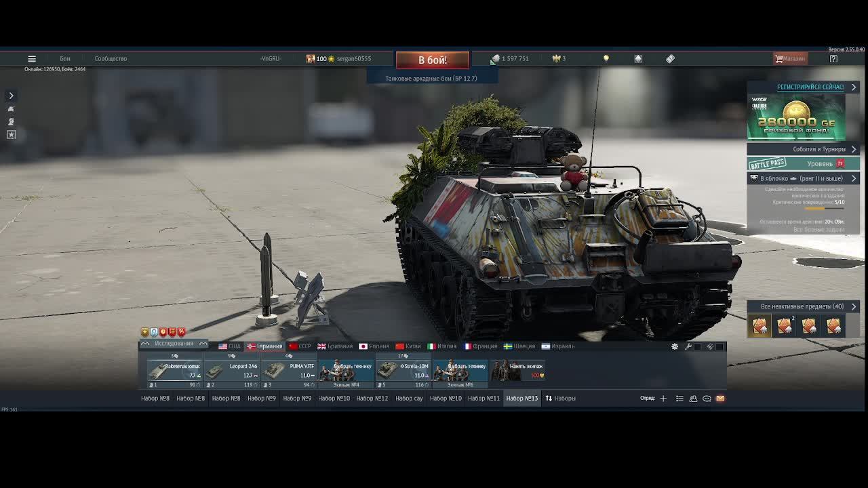Open Все боевые задачи link
Image resolution: width=868 pixels, height=488 pixels.
coord(819,230)
